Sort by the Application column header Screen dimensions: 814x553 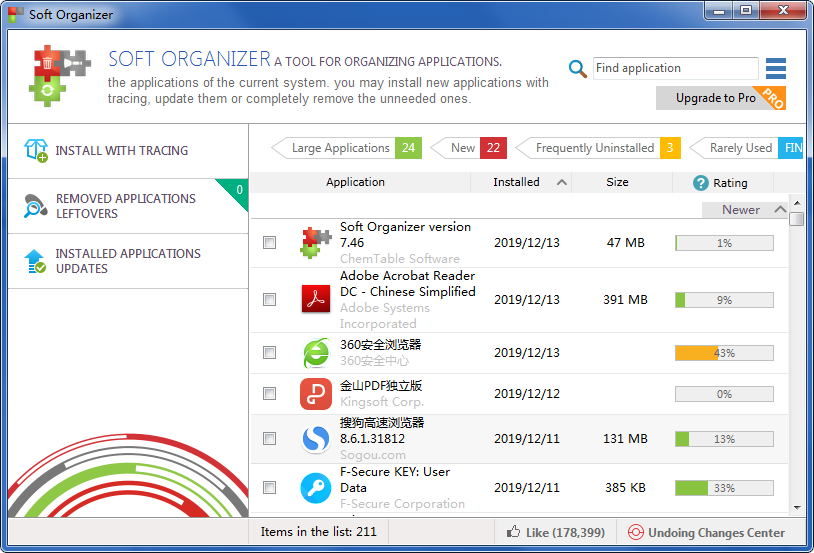(356, 182)
